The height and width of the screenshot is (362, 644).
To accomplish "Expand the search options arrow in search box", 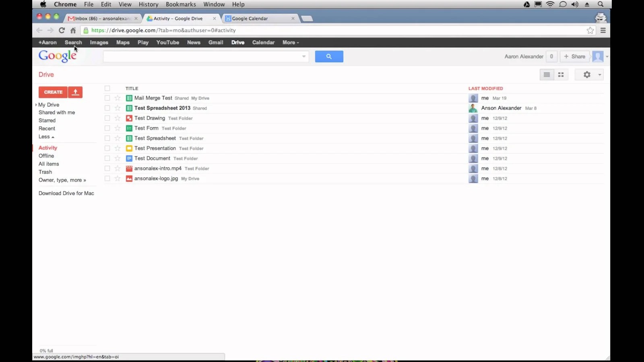I will pyautogui.click(x=303, y=56).
